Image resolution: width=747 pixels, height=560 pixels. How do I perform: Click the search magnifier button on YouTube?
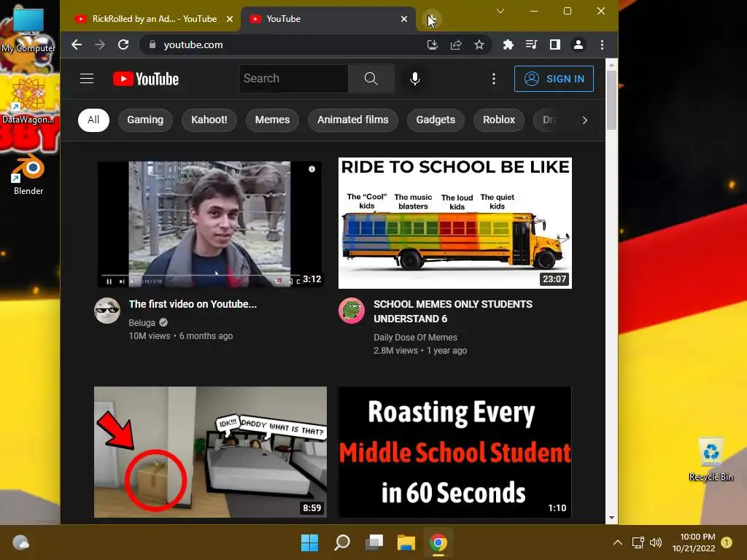[x=371, y=79]
